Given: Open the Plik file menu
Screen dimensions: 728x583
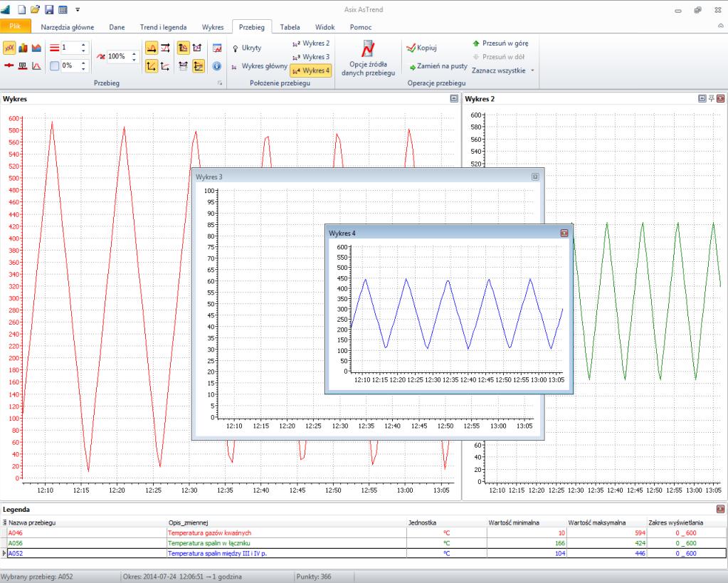Looking at the screenshot, I should (16, 26).
